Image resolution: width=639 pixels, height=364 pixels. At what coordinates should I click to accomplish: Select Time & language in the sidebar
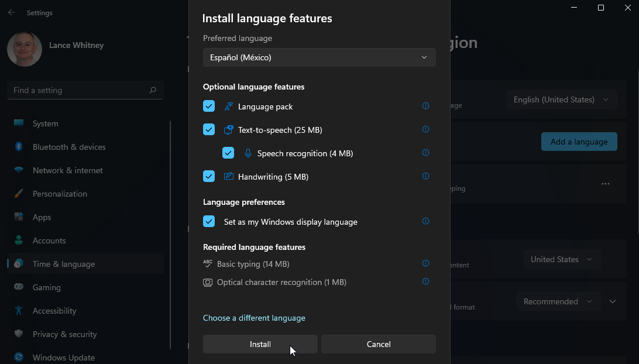(x=62, y=264)
